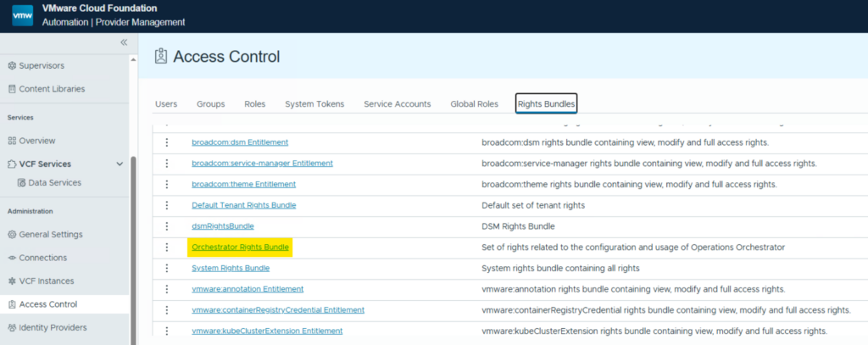Screen dimensions: 868x345
Task: Click the sidebar vertical scrollbar
Action: pyautogui.click(x=133, y=246)
